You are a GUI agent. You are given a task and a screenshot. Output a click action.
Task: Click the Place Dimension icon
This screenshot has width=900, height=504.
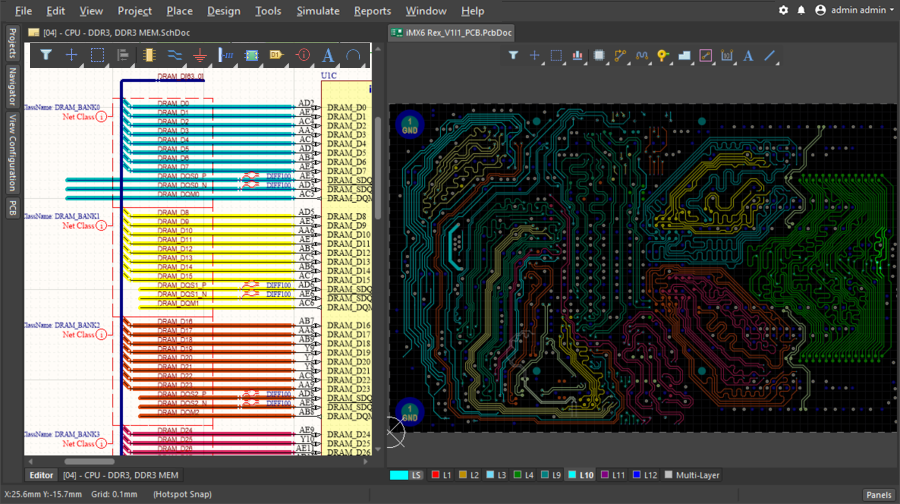[727, 56]
